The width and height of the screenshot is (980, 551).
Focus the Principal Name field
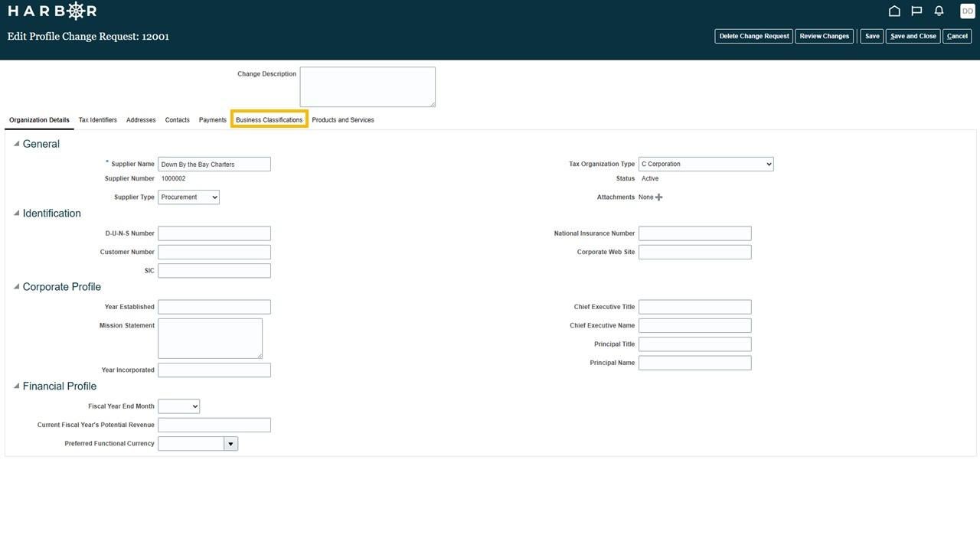pos(695,363)
